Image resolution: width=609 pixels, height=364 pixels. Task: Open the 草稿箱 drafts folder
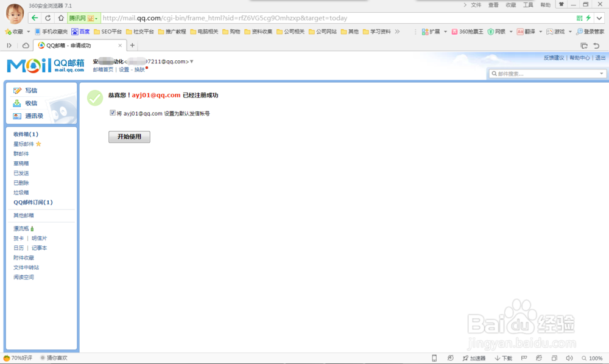point(21,163)
